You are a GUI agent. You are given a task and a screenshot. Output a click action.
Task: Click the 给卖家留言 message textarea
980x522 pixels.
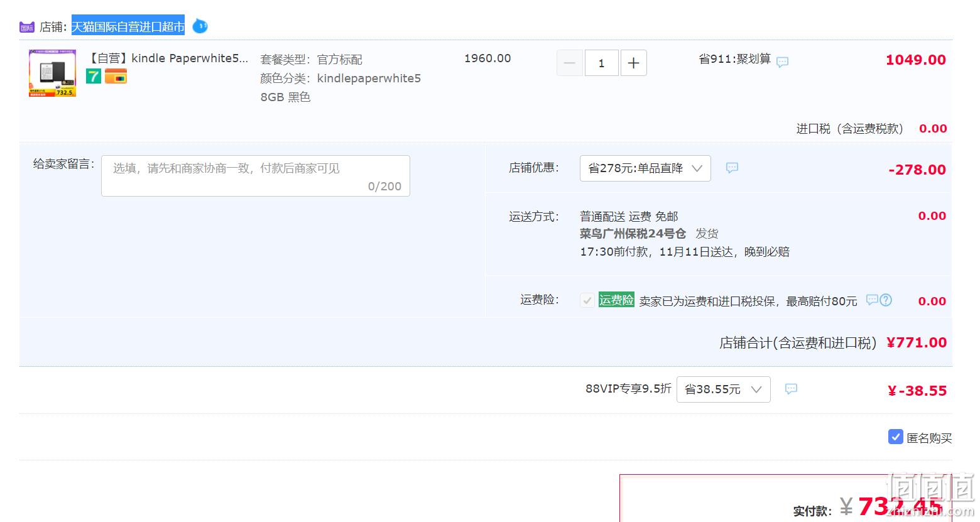pos(256,176)
